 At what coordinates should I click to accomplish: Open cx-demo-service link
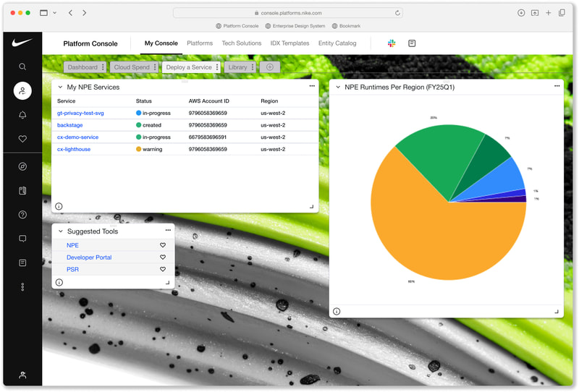pyautogui.click(x=77, y=137)
